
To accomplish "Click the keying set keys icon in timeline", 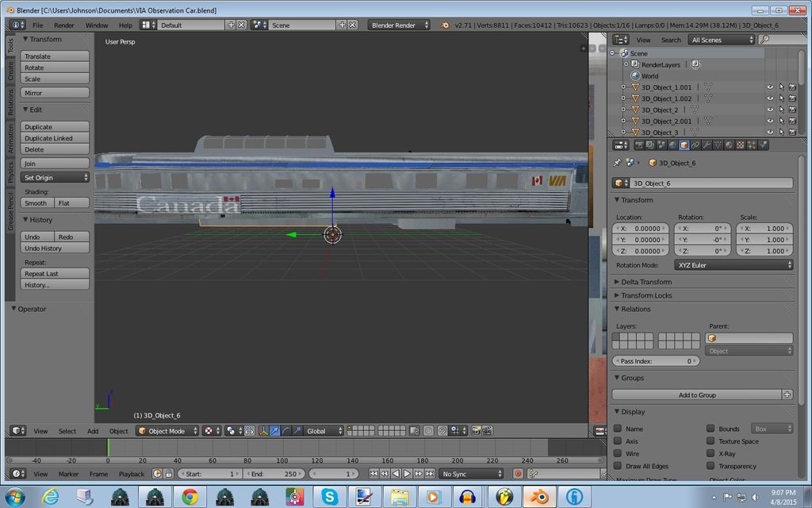I will click(x=534, y=474).
